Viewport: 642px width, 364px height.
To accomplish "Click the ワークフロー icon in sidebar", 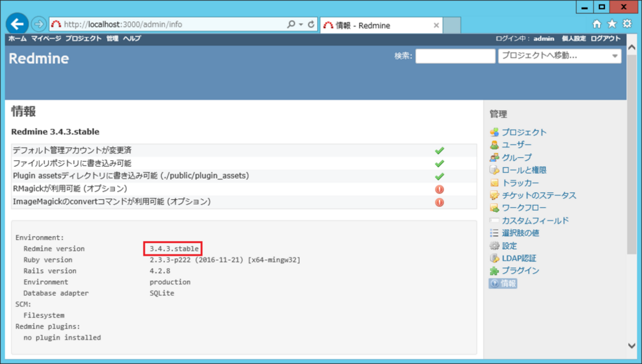I will coord(494,208).
